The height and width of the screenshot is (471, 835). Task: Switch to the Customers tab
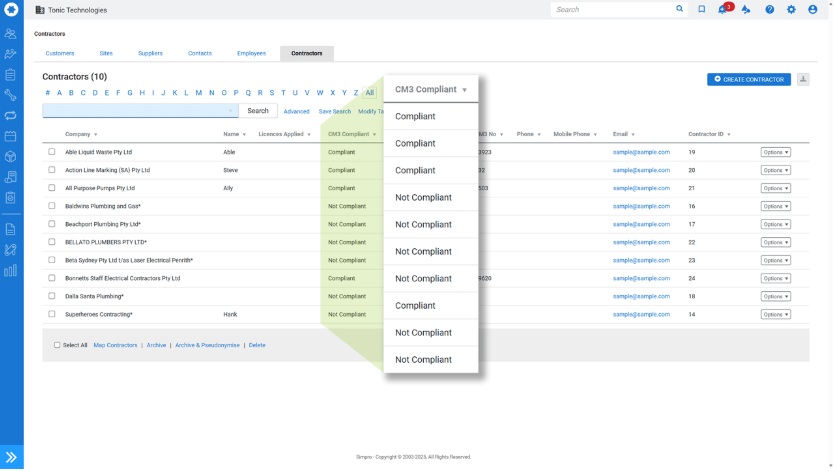60,53
